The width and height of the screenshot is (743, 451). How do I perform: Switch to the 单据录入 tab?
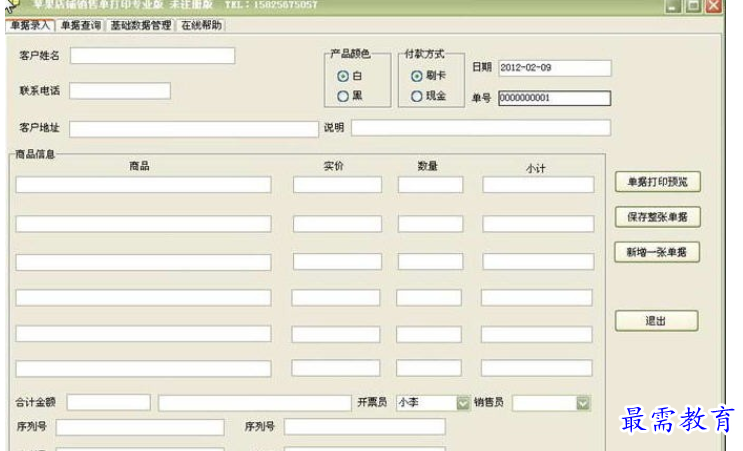click(30, 25)
